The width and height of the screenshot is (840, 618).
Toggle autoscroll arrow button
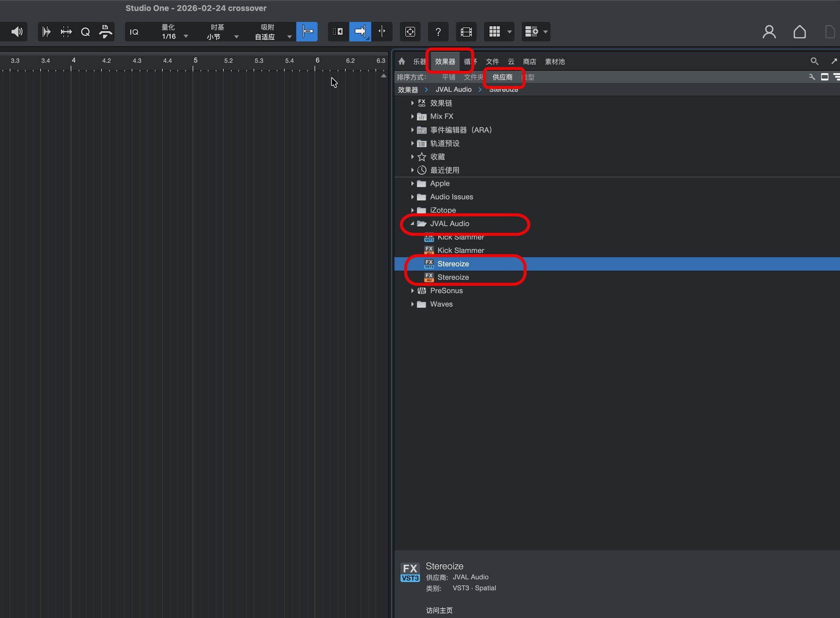click(360, 31)
